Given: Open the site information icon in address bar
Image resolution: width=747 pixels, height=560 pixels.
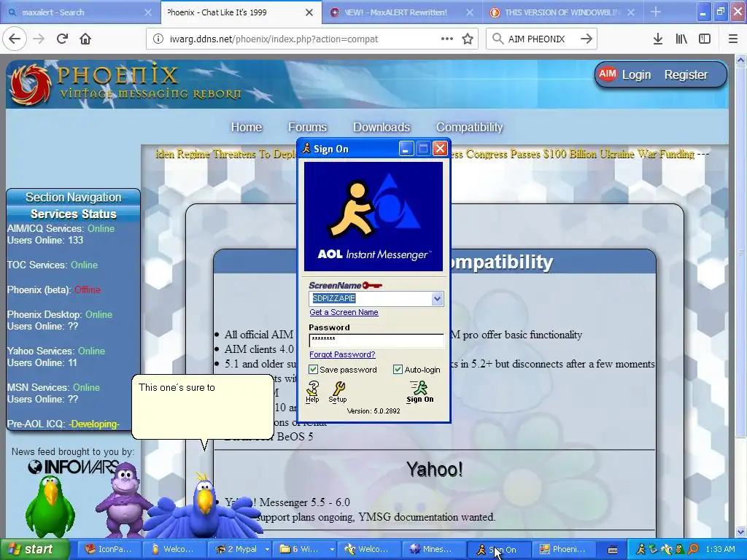Looking at the screenshot, I should [x=158, y=39].
